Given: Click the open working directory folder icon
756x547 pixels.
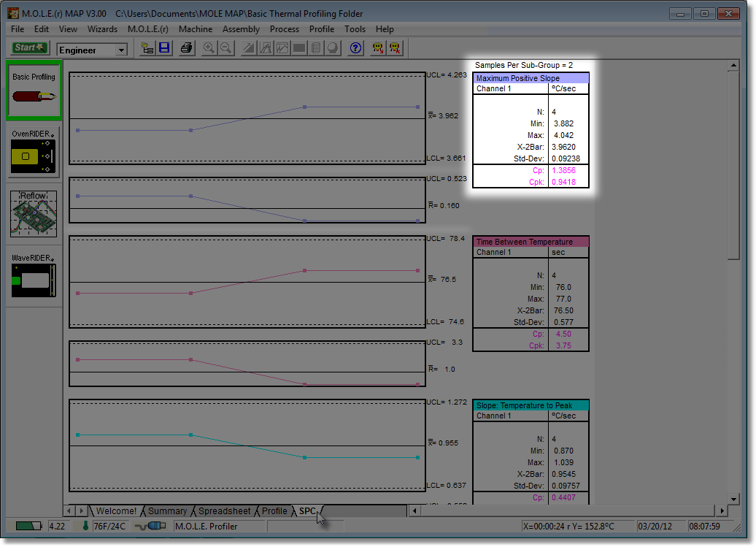Looking at the screenshot, I should click(147, 48).
